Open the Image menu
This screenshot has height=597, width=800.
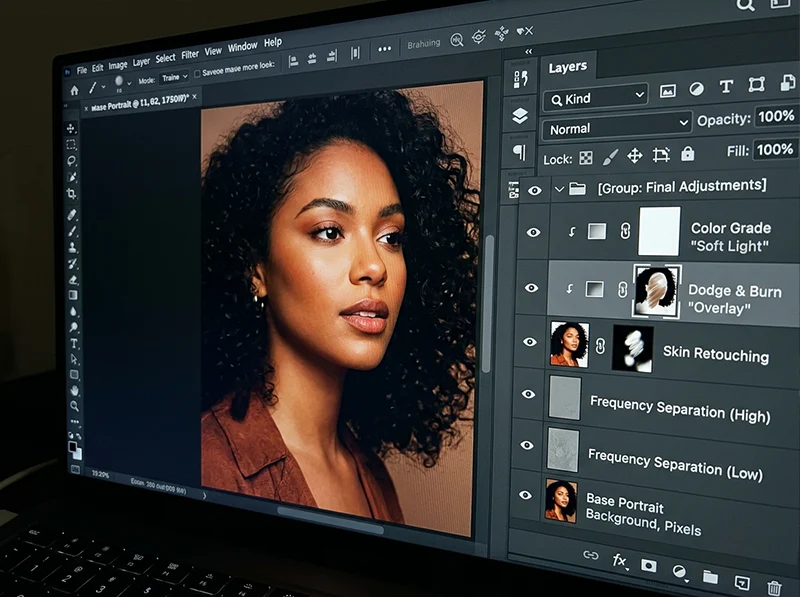[118, 65]
